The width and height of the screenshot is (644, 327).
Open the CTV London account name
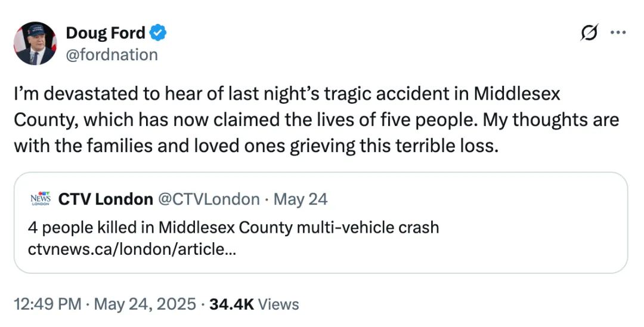pos(106,199)
